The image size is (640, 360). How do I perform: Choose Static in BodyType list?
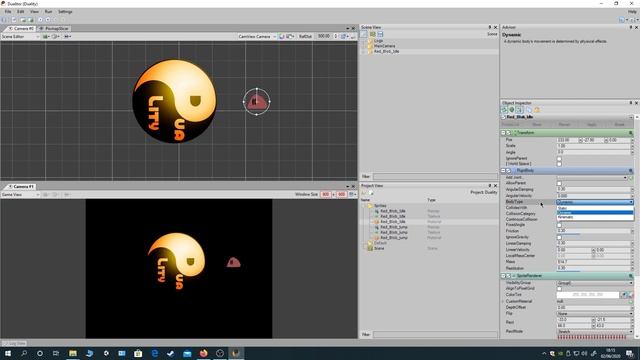coord(595,208)
